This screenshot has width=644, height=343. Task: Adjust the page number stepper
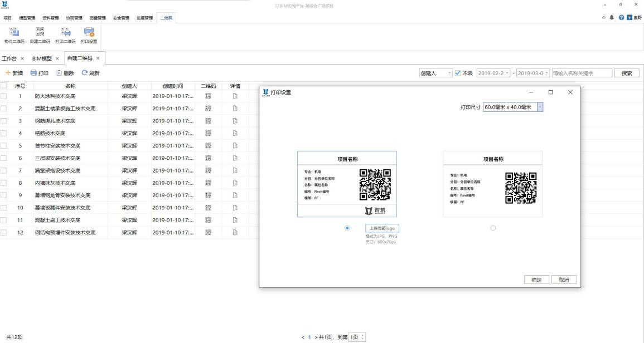[x=362, y=337]
